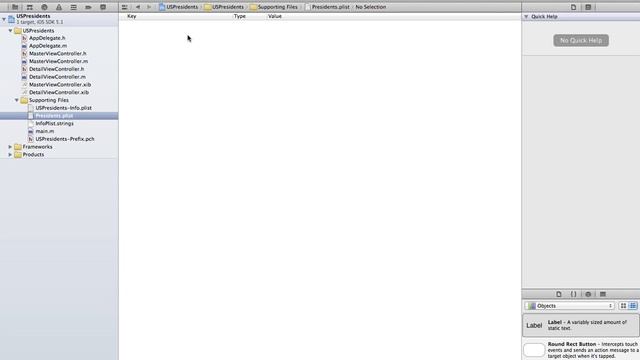Open the Search navigator icon
Image resolution: width=640 pixels, height=360 pixels.
[44, 7]
